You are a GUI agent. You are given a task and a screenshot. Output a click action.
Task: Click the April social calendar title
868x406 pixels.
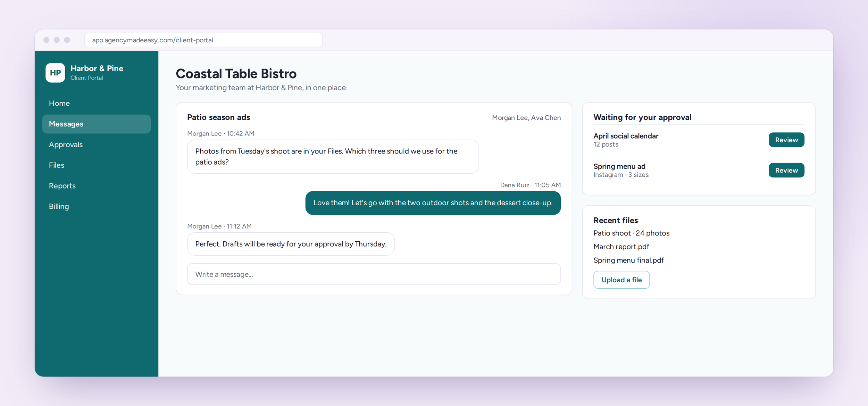626,136
